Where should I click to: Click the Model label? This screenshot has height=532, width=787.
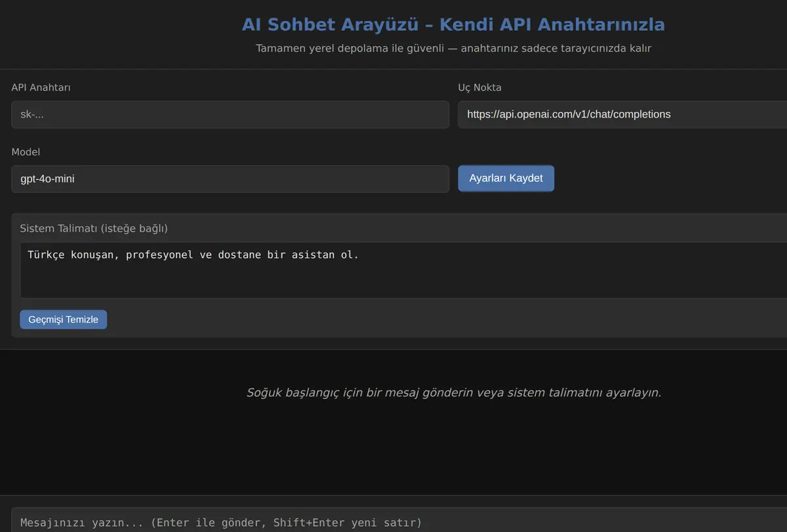(26, 152)
